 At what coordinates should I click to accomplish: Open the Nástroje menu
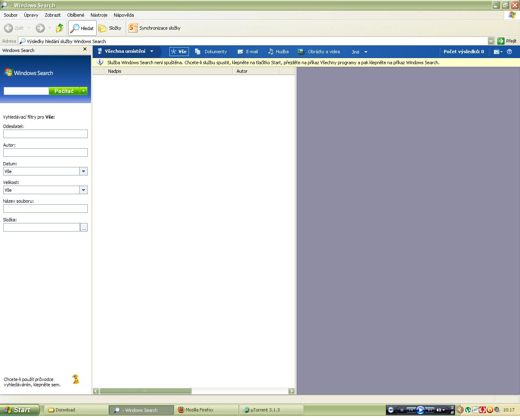click(x=99, y=15)
